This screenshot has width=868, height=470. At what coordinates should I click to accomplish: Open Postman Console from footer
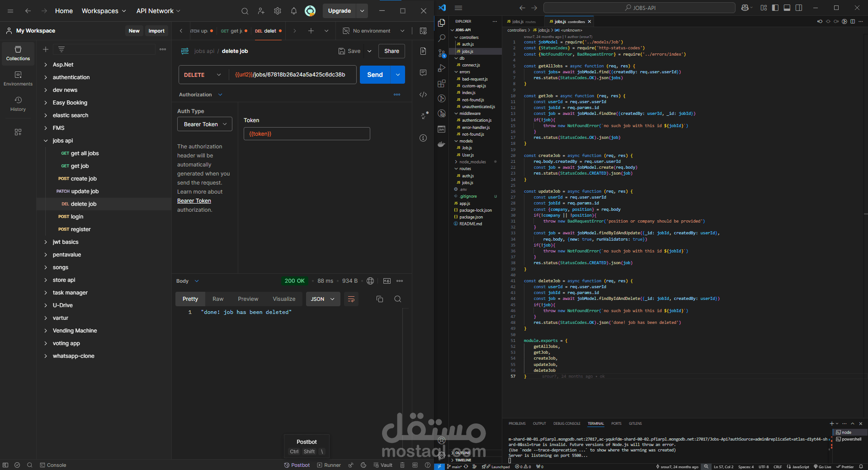(53, 465)
